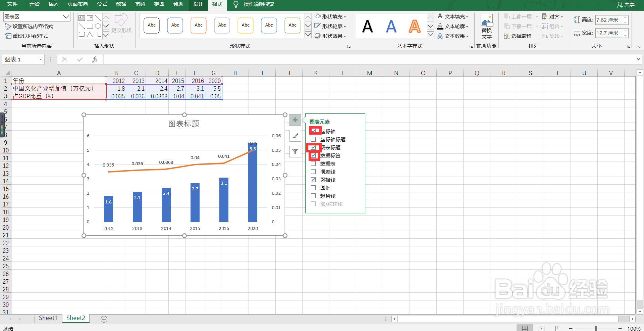Click Reset to Match Style
Screen dimensions: 644x331
pyautogui.click(x=26, y=36)
